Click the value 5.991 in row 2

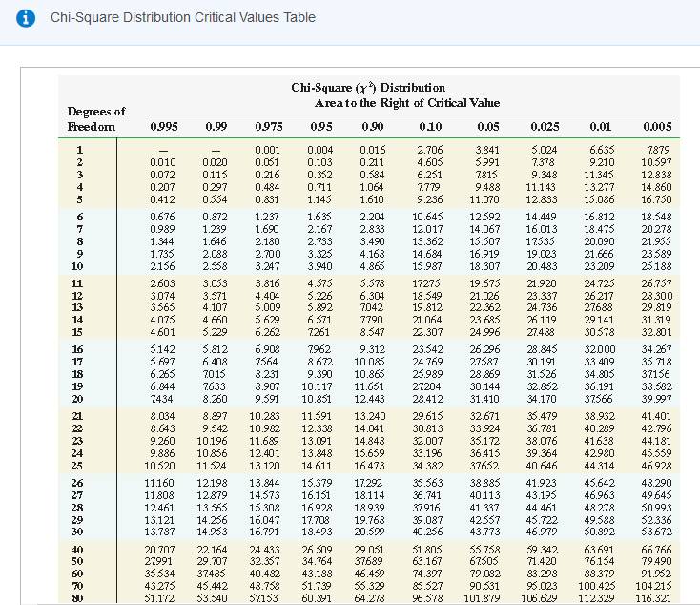pyautogui.click(x=487, y=162)
